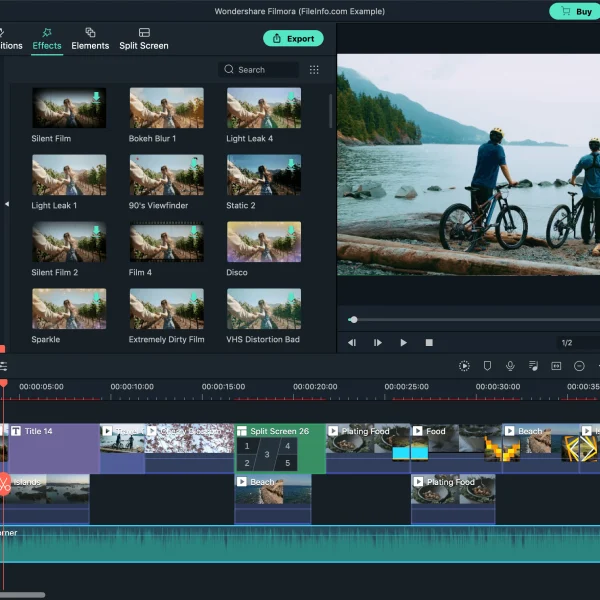Step back one frame in preview
Viewport: 600px width, 600px height.
(x=352, y=342)
